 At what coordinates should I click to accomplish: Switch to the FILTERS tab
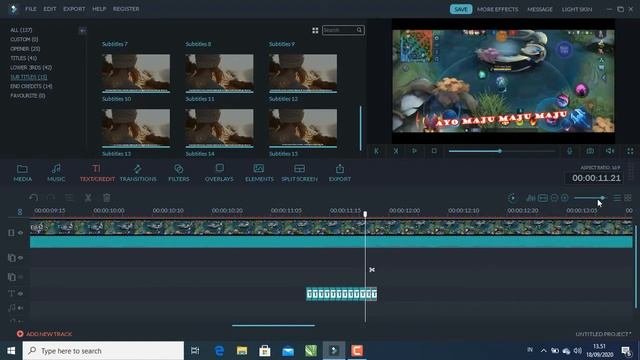179,173
